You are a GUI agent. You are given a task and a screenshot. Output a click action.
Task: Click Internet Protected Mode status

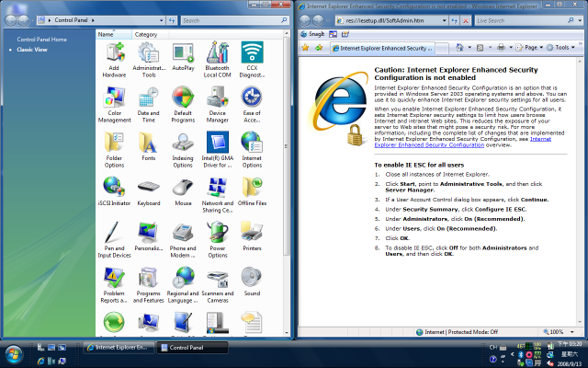click(x=457, y=332)
